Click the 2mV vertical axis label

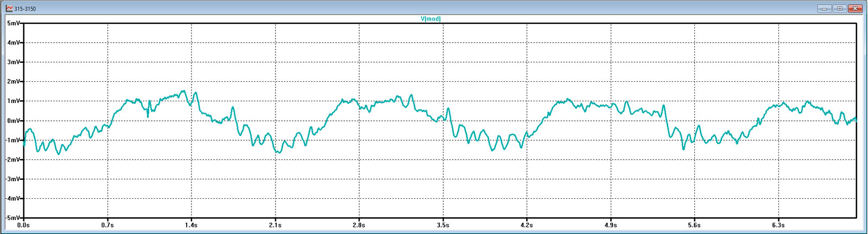[x=14, y=82]
